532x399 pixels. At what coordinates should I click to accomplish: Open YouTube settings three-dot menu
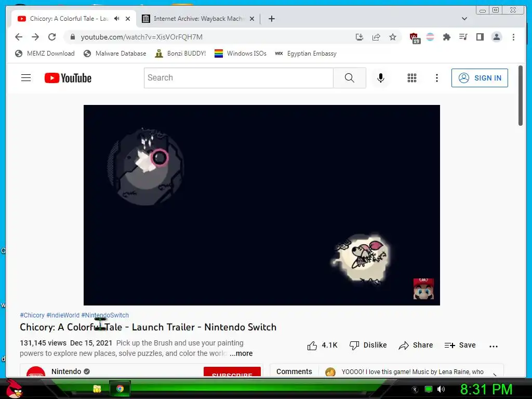(x=436, y=78)
